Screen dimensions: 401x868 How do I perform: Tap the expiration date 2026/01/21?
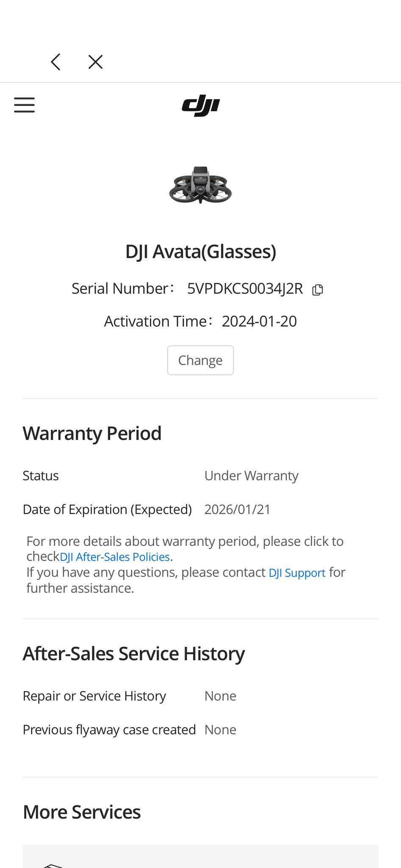(237, 509)
